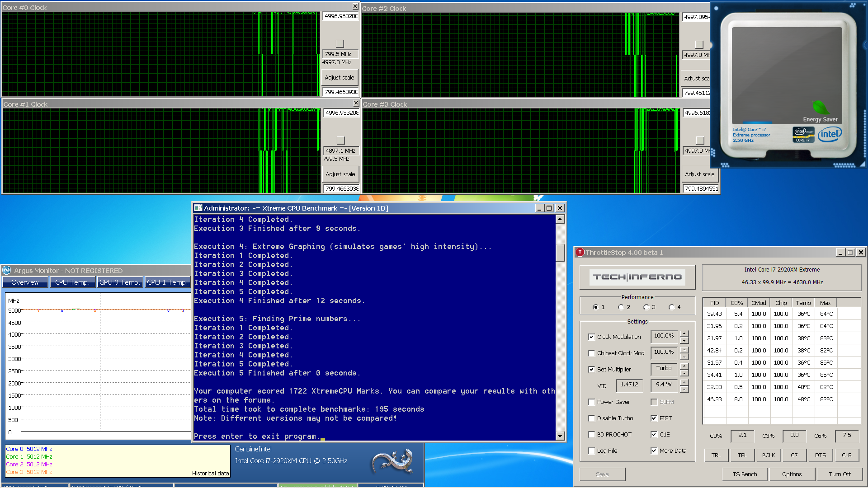Close the ThrottleStop window

pos(861,253)
